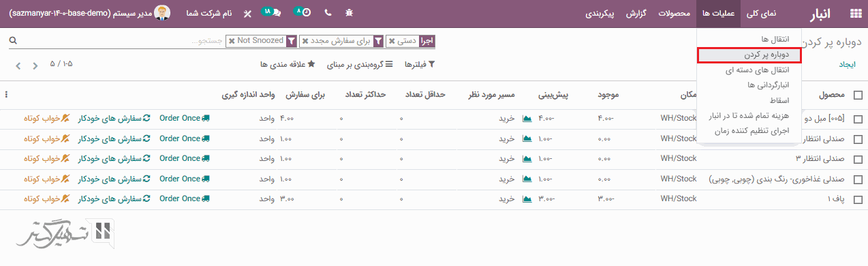The width and height of the screenshot is (868, 266).
Task: Toggle the select-all header checkbox
Action: [x=858, y=95]
